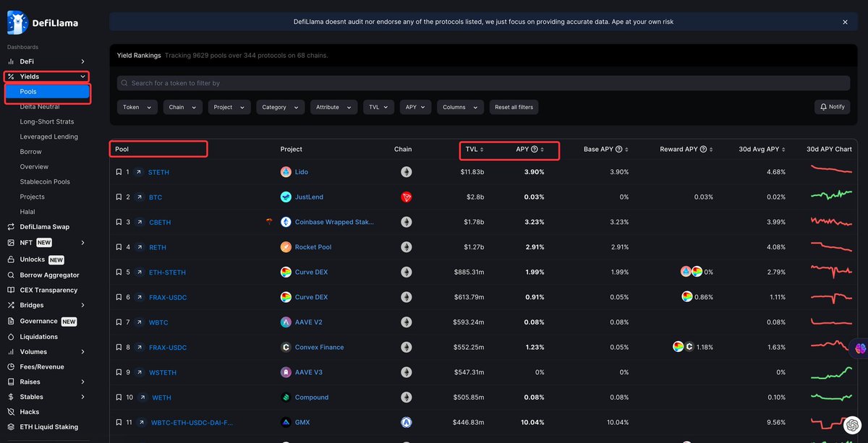Bookmark the ETH-STETH pool row
The height and width of the screenshot is (443, 868).
click(x=119, y=272)
